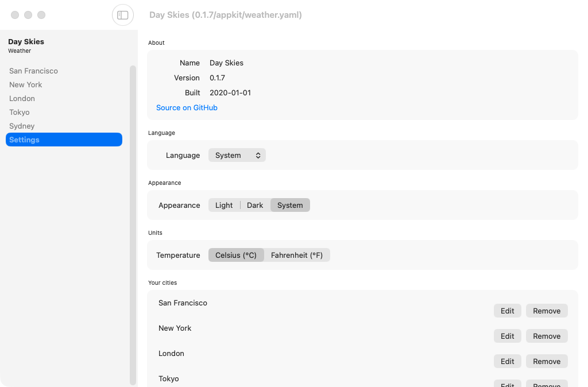The height and width of the screenshot is (387, 588).
Task: Edit the San Francisco city
Action: point(508,311)
